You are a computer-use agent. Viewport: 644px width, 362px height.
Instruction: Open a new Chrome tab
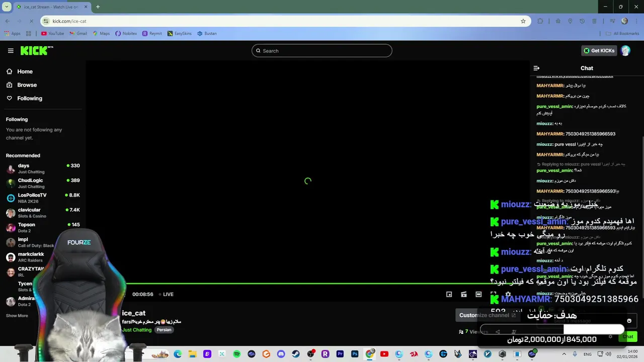[x=98, y=7]
